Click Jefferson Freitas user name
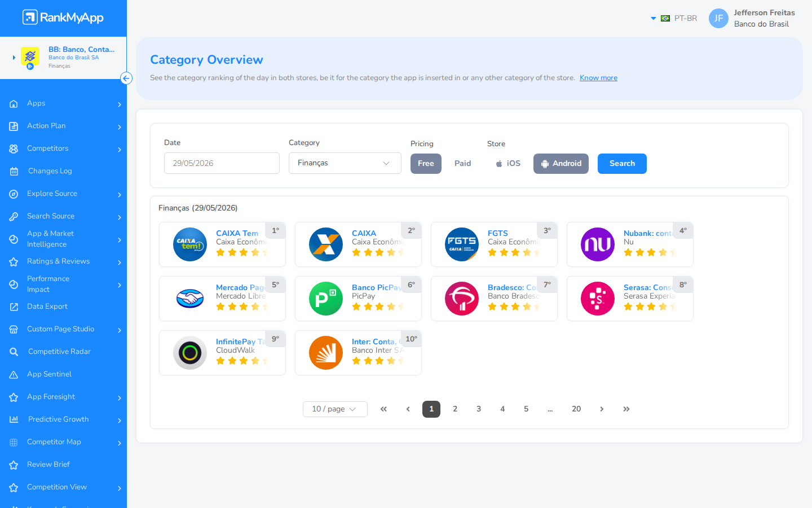 (764, 12)
